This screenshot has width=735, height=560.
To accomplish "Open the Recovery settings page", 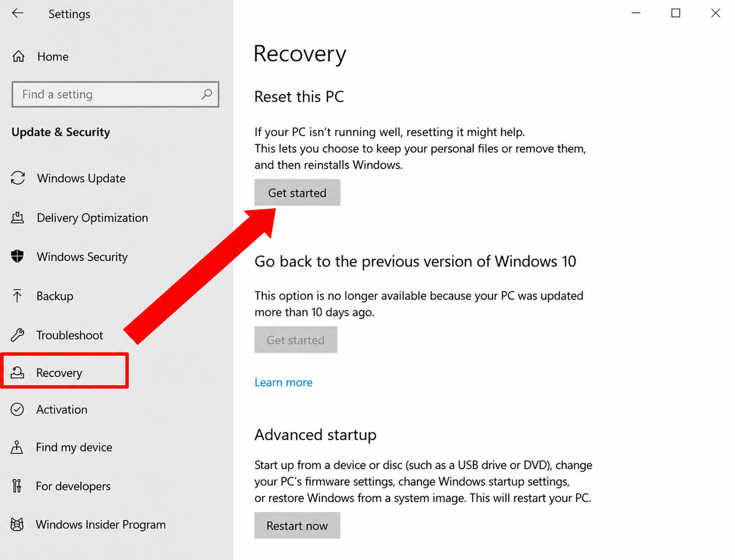I will (64, 372).
